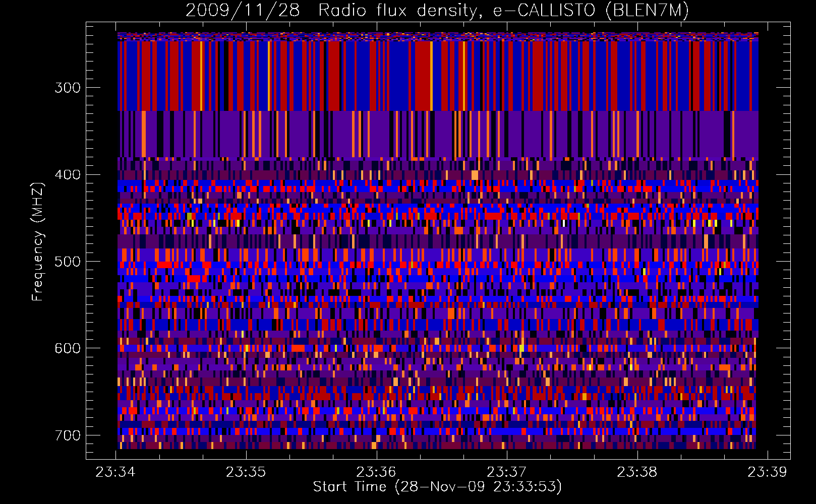
Task: Click the 'Frequency (MHZ)' axis label
Action: pyautogui.click(x=38, y=241)
